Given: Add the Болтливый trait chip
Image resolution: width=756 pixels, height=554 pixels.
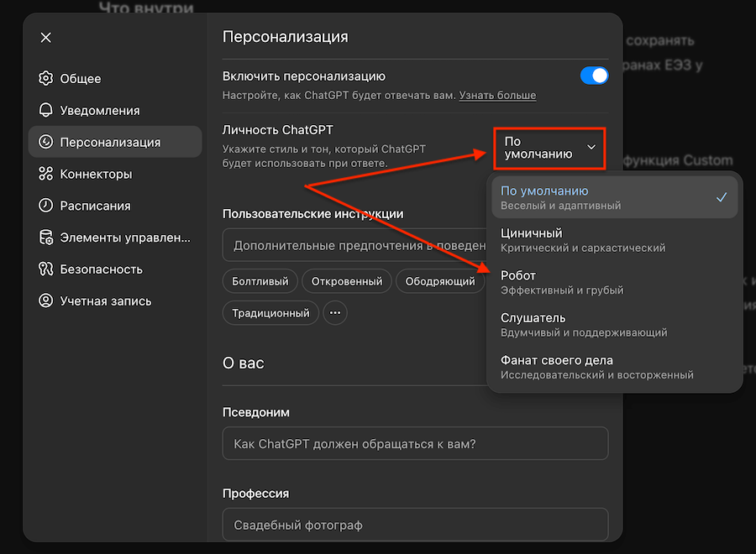Looking at the screenshot, I should click(260, 281).
